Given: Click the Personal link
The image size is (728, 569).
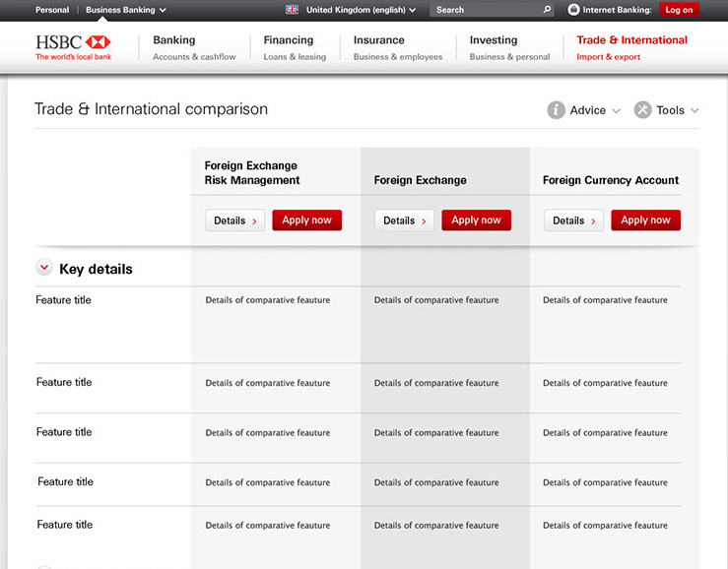Looking at the screenshot, I should 52,10.
